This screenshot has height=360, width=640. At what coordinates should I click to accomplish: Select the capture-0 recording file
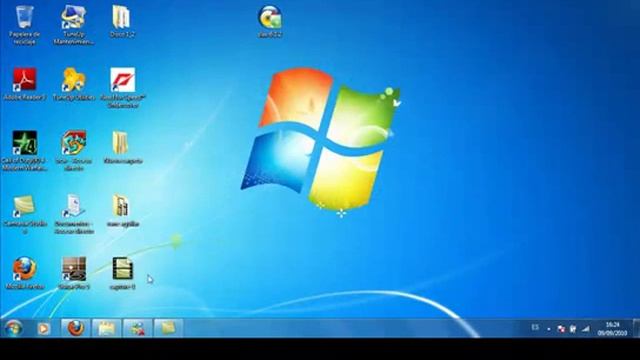click(x=122, y=273)
